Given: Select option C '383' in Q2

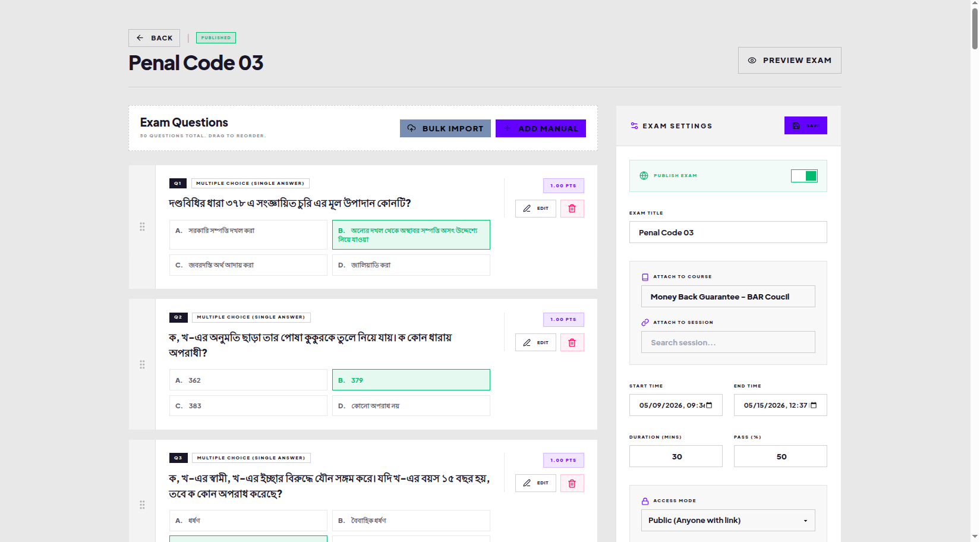Looking at the screenshot, I should click(x=248, y=406).
